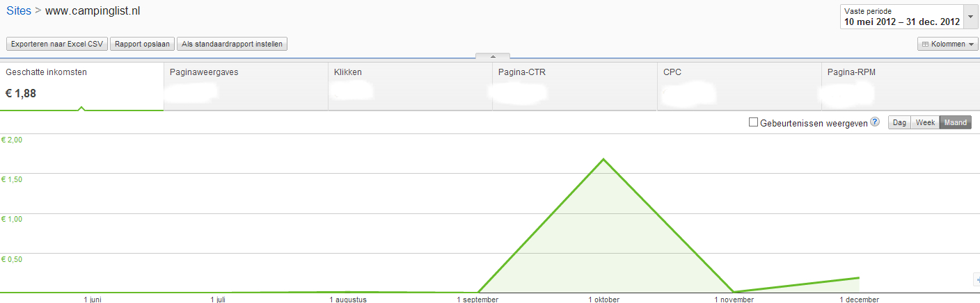This screenshot has width=980, height=303.
Task: Click the 1 juli axis label
Action: click(219, 300)
